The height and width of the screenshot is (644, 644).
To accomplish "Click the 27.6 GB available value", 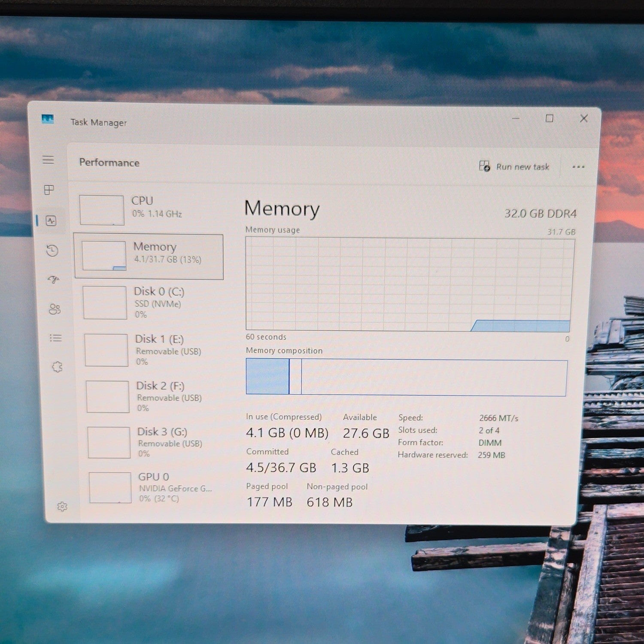I will (x=366, y=433).
